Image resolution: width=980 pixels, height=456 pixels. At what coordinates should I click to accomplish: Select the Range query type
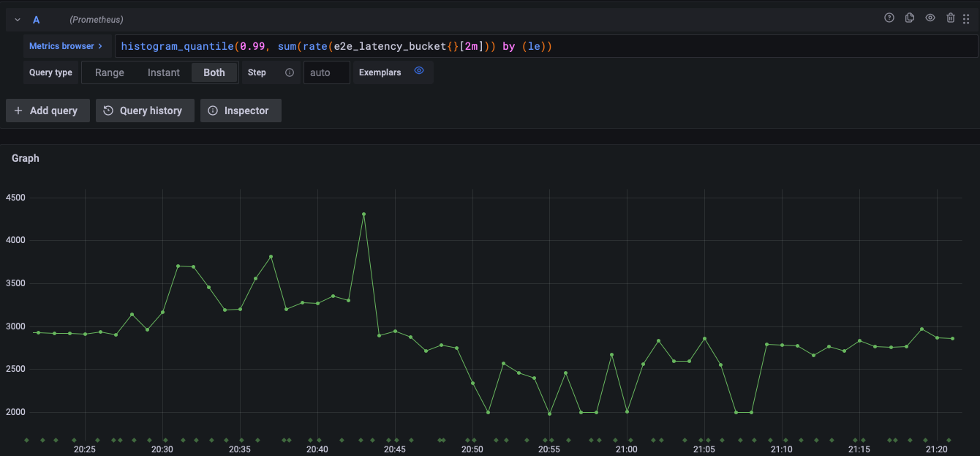click(x=110, y=72)
